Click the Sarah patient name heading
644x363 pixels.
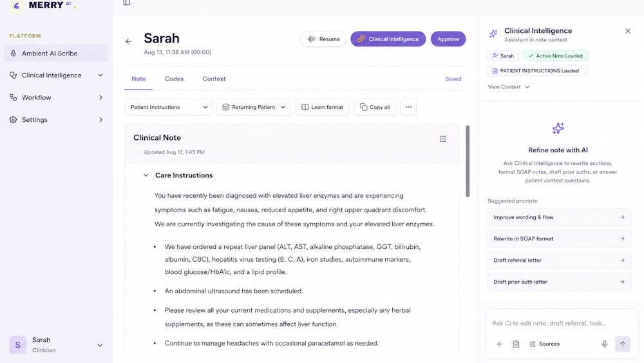(x=162, y=38)
